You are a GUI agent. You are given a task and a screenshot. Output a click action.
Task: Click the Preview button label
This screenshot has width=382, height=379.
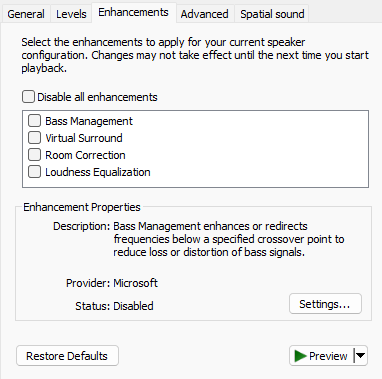tap(328, 356)
